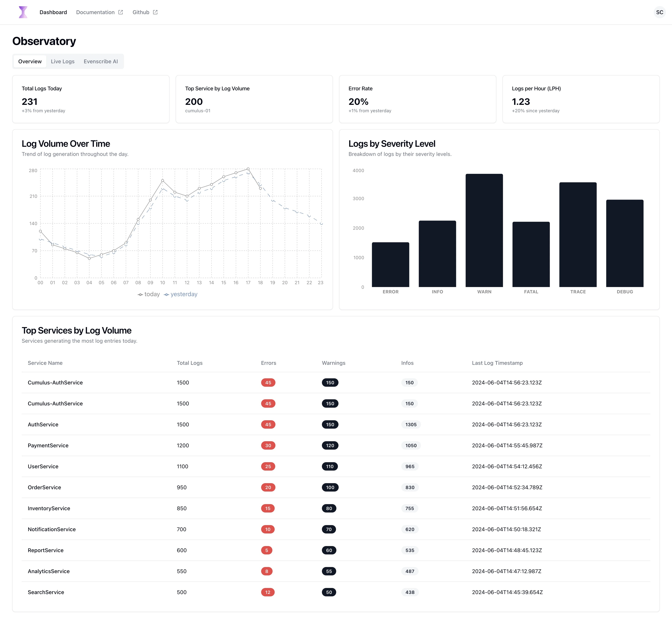
Task: Click the WARN bar in severity chart
Action: pyautogui.click(x=484, y=230)
